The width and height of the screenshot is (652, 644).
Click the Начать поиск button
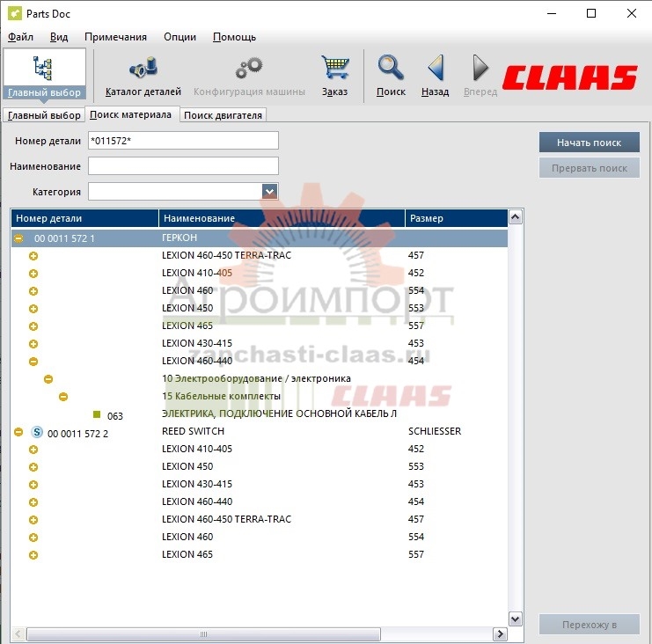click(x=590, y=143)
